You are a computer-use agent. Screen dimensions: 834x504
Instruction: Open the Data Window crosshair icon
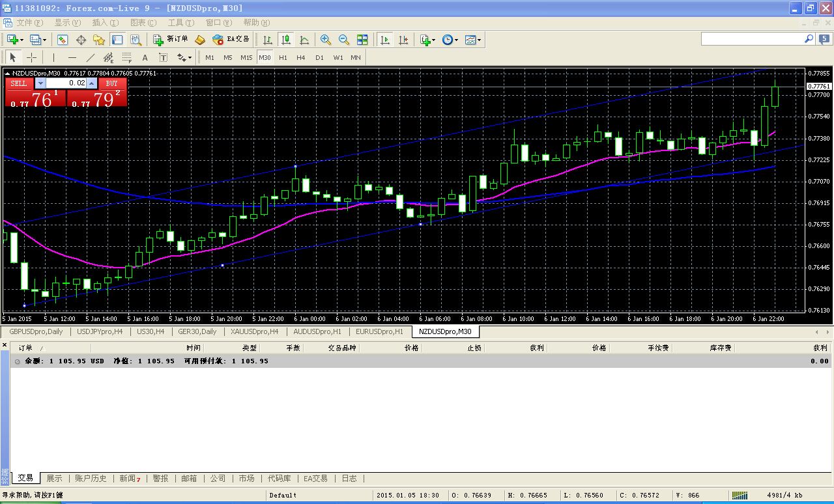click(x=81, y=40)
